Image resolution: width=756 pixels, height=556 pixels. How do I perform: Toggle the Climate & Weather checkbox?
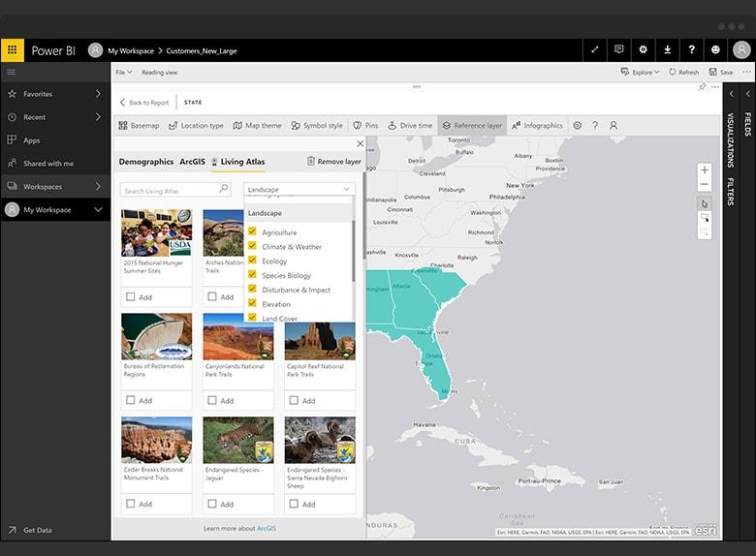coord(252,246)
